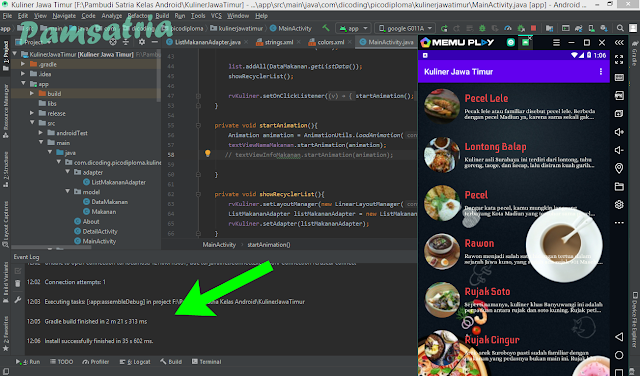Image resolution: width=640 pixels, height=376 pixels.
Task: Tap the Android home circle in MEmu
Action: 619,355
